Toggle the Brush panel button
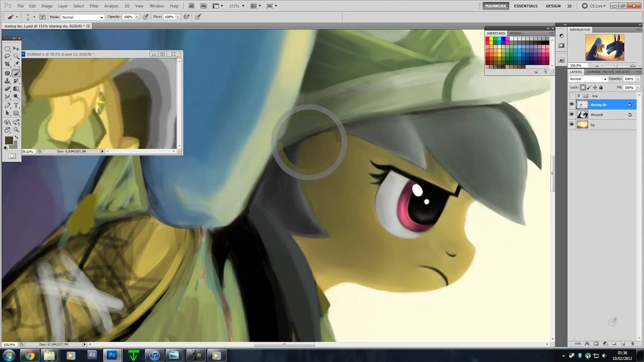The image size is (644, 362). pos(42,17)
